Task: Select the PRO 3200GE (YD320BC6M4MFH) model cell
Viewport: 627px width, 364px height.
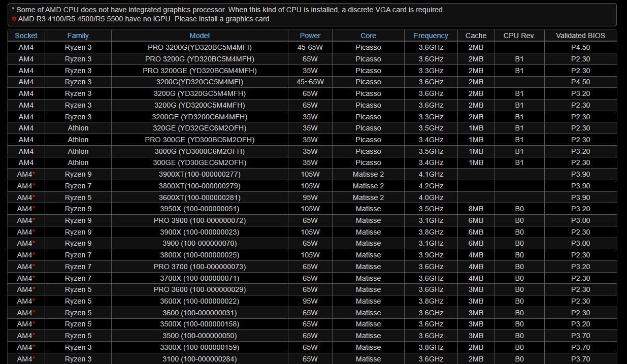Action: click(x=200, y=71)
